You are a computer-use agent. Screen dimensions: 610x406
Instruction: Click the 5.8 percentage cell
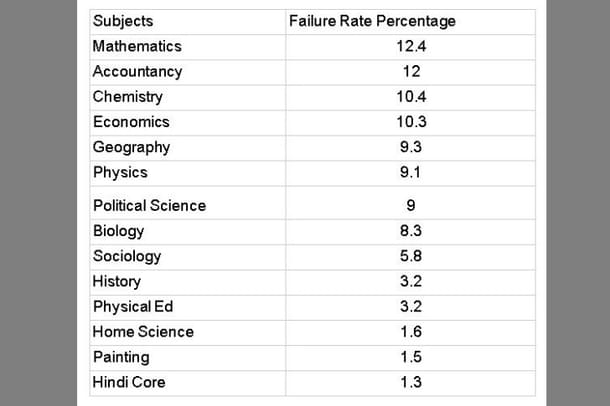click(x=411, y=256)
